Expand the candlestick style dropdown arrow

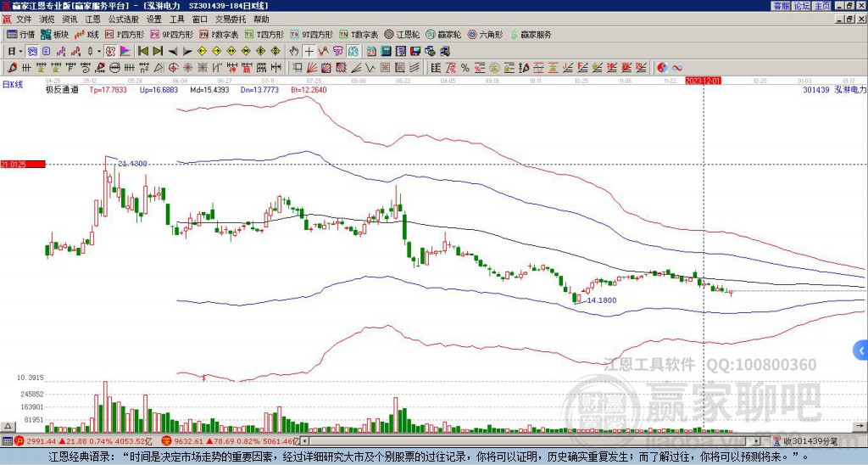[98, 52]
